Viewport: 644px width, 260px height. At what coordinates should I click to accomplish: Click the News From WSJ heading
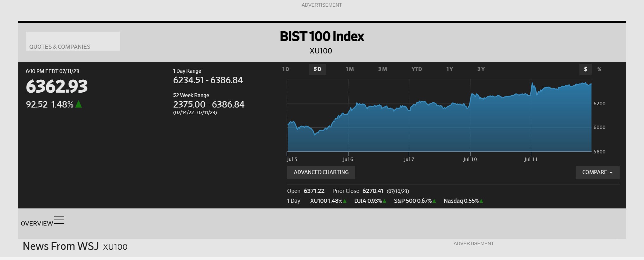tap(61, 246)
